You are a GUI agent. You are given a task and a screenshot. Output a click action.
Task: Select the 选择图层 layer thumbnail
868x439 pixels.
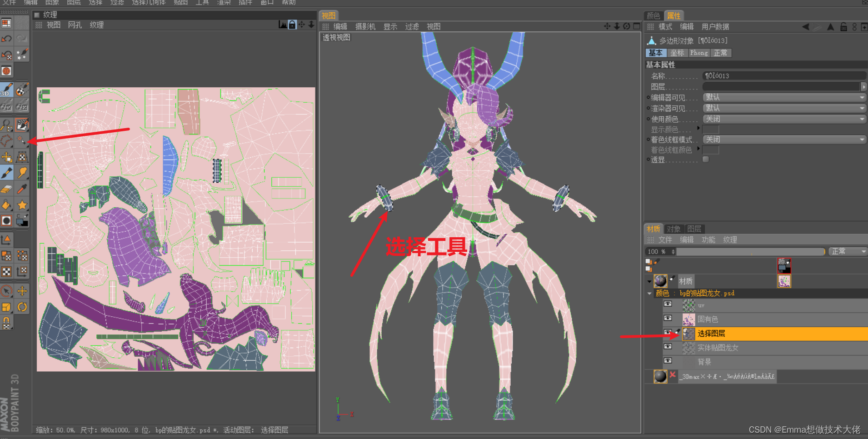click(689, 334)
